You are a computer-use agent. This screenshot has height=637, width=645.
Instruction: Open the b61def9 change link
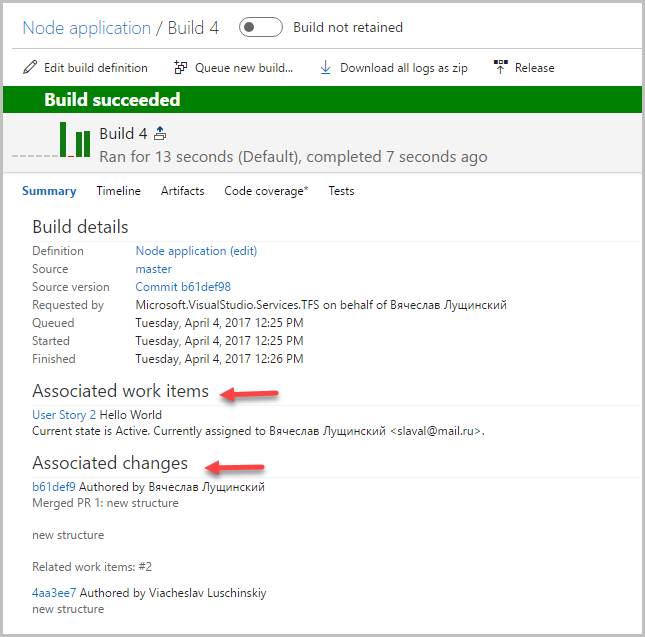coord(53,487)
